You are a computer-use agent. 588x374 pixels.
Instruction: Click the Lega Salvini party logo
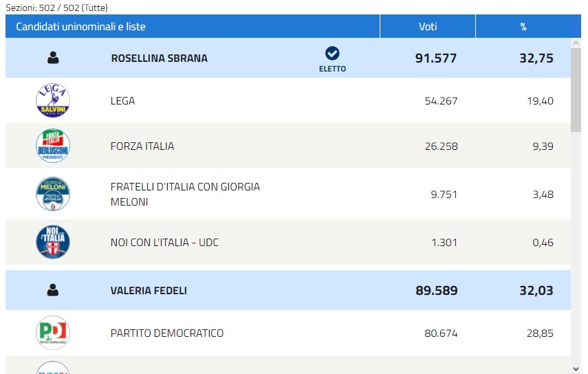(53, 101)
